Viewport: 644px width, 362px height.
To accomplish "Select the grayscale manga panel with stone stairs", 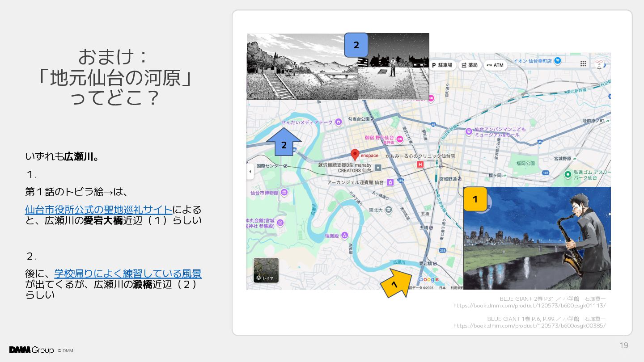I will [x=302, y=66].
